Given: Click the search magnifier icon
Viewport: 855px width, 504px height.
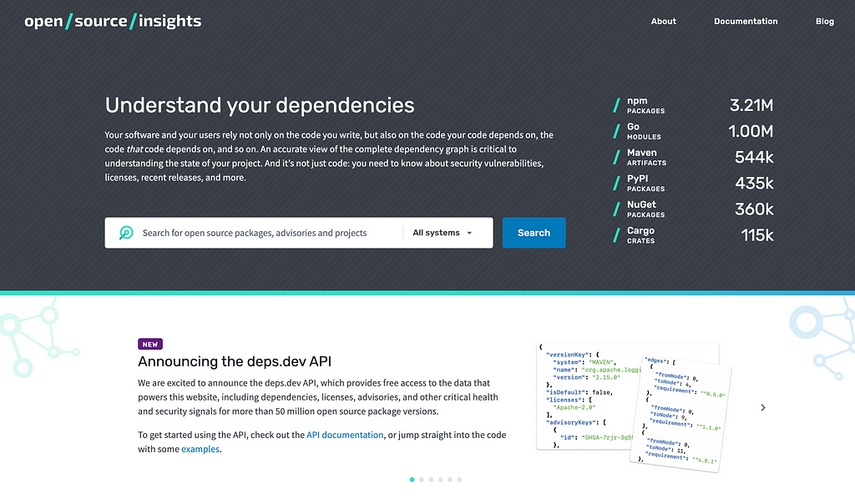Looking at the screenshot, I should 126,233.
